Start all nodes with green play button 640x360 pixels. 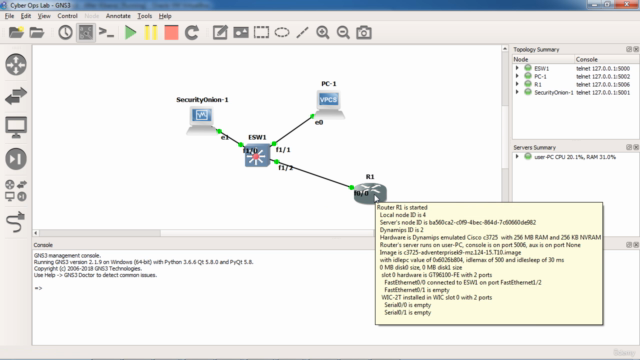pyautogui.click(x=130, y=32)
